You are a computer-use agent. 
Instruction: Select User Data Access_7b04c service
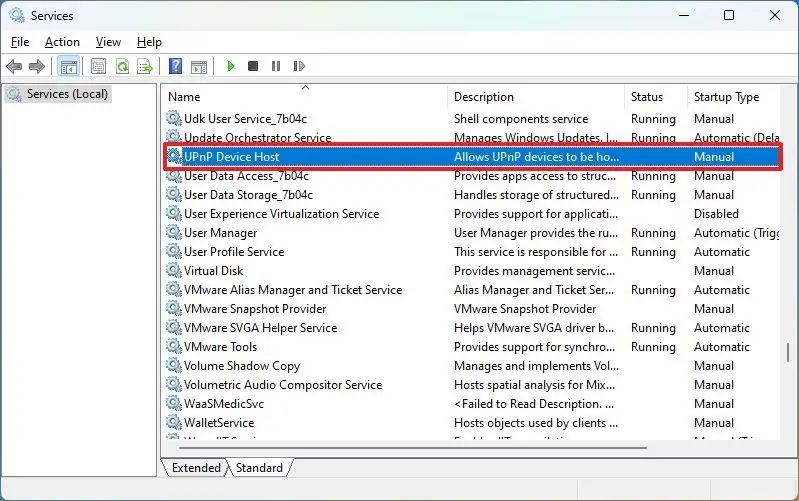click(x=246, y=176)
